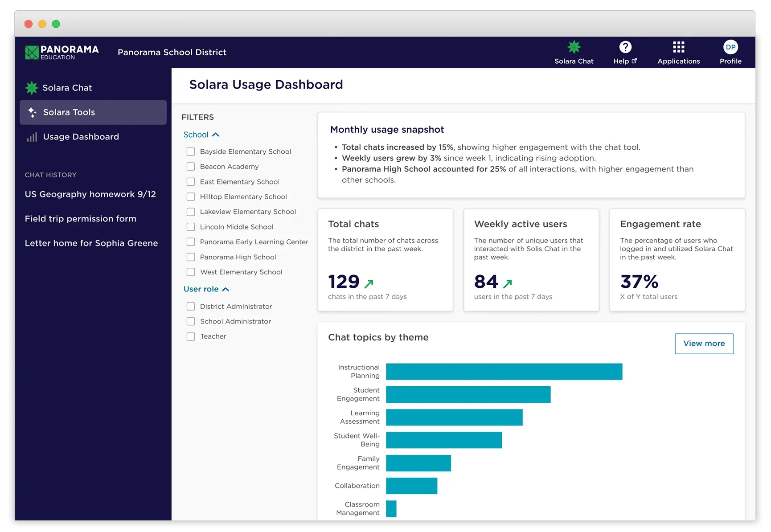771x532 pixels.
Task: Click the green trend arrow next to 84
Action: point(507,283)
